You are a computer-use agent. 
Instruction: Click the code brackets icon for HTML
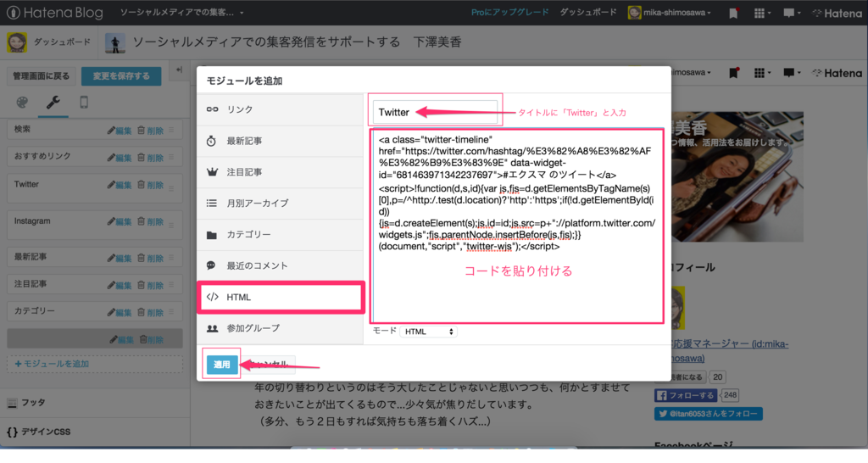(x=213, y=298)
